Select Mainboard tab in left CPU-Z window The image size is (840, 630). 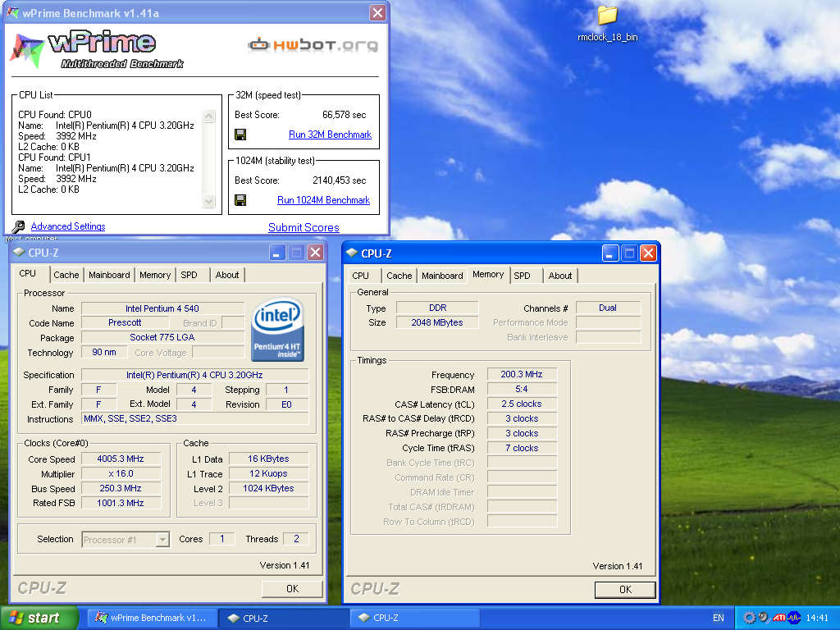pos(109,275)
